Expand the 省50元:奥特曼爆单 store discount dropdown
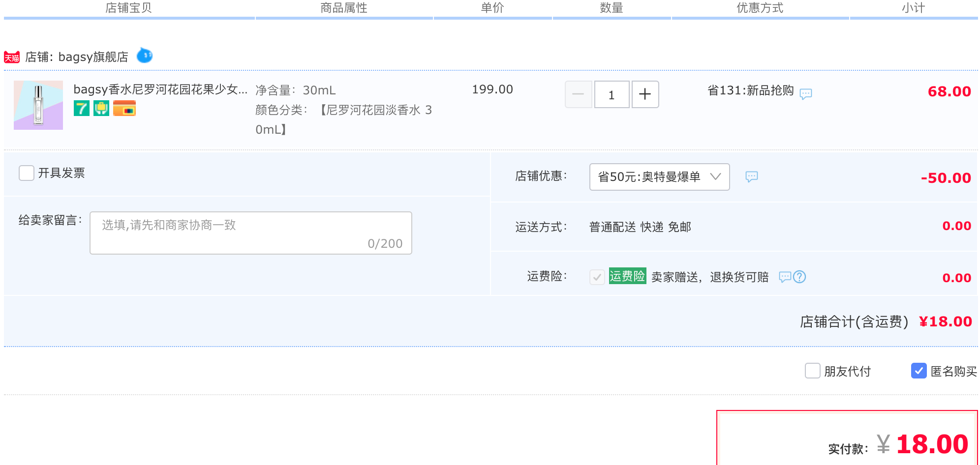Viewport: 980px width, 465px height. tap(659, 177)
